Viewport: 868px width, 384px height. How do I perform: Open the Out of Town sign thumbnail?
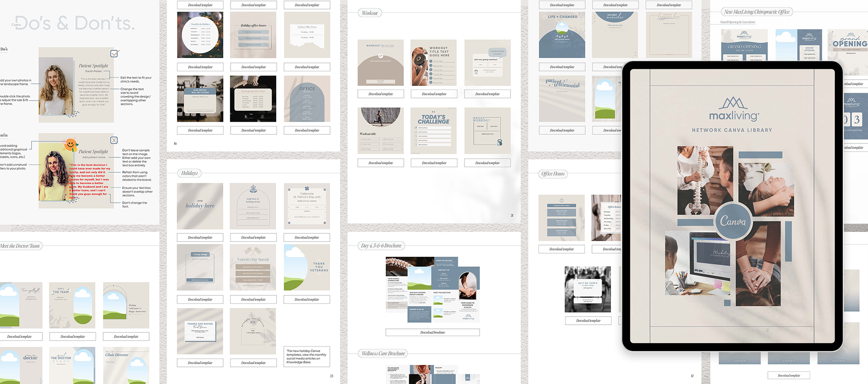[x=588, y=289]
